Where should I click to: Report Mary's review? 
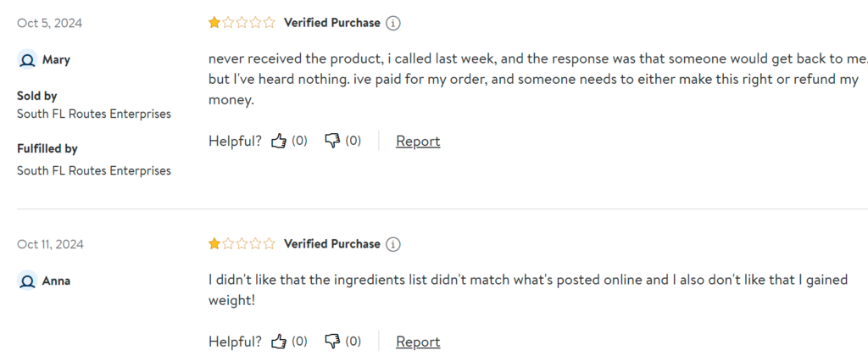(418, 141)
